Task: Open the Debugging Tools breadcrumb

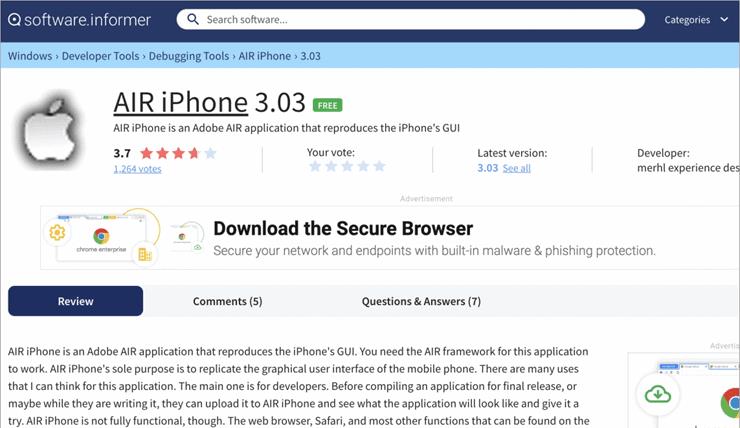Action: coord(189,56)
